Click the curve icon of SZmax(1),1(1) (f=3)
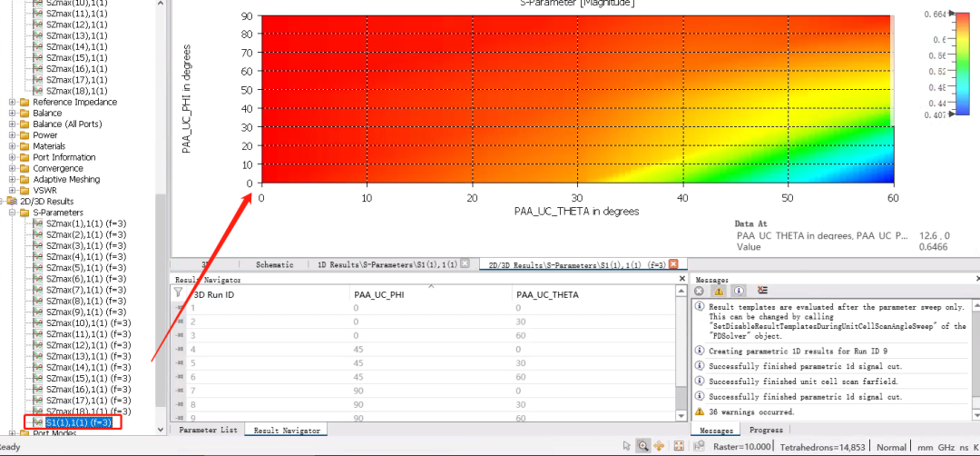Viewport: 980px width, 456px height. 38,223
